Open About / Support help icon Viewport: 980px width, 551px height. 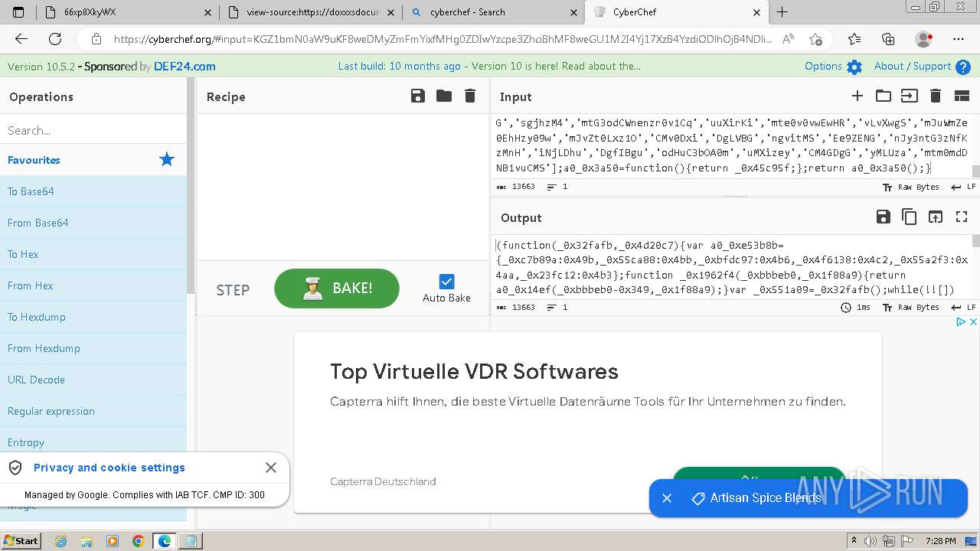(963, 67)
